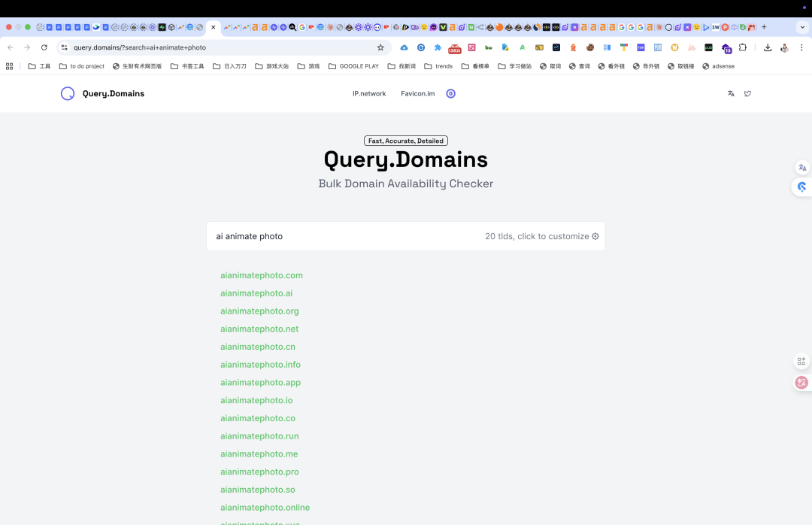Screen dimensions: 812x525
Task: Open the red mail extension showing 1382
Action: [455, 48]
